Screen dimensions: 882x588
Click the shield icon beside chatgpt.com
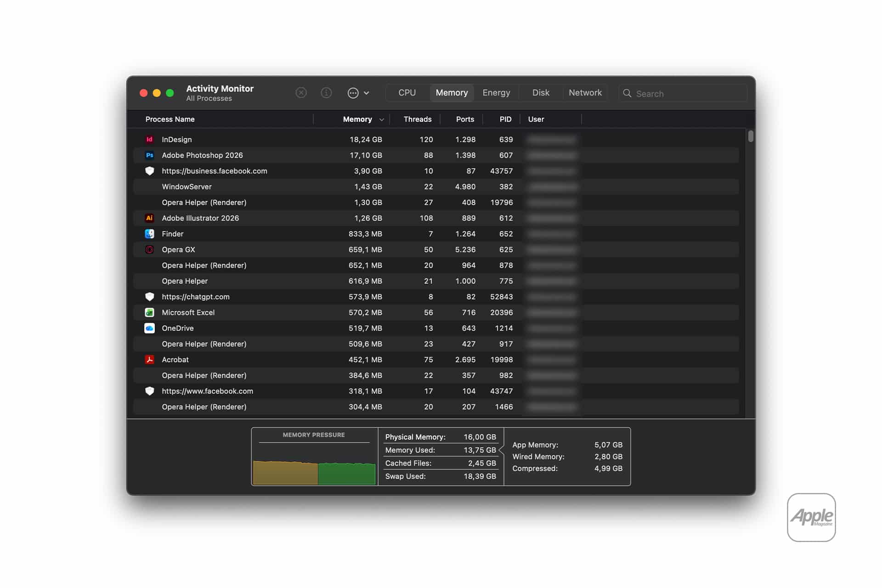coord(149,297)
